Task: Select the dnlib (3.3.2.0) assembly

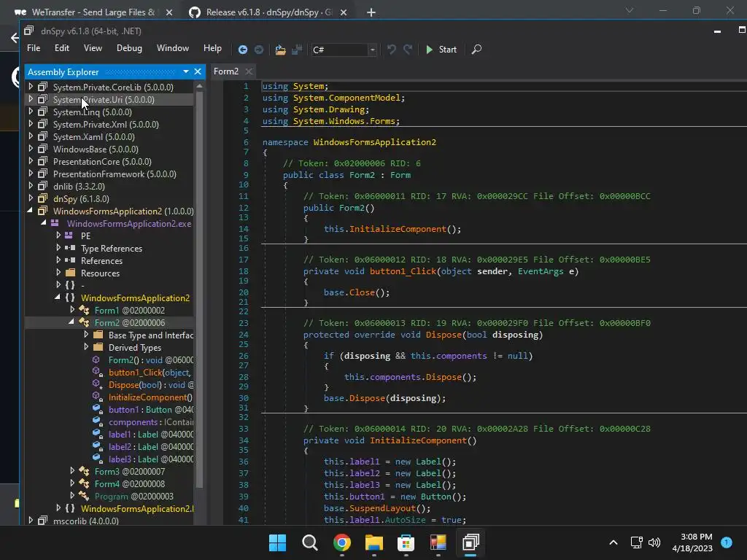Action: point(78,186)
